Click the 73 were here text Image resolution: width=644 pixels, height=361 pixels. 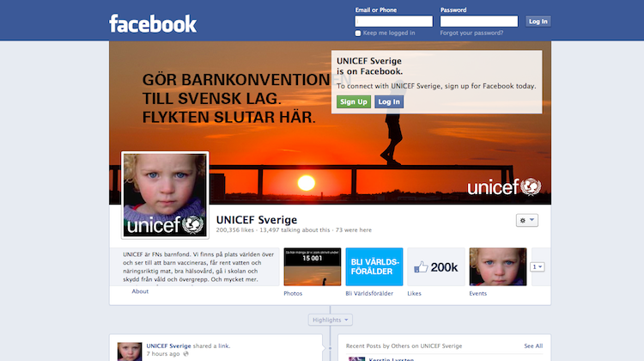(x=354, y=229)
